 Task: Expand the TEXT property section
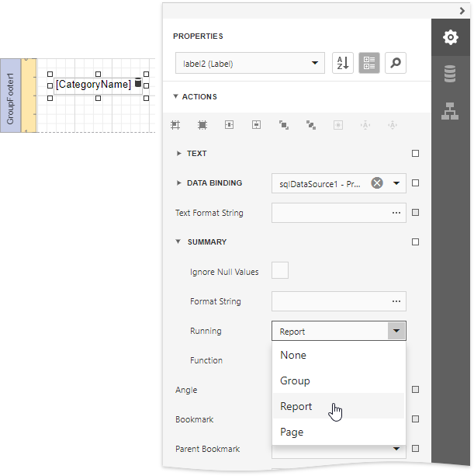180,154
